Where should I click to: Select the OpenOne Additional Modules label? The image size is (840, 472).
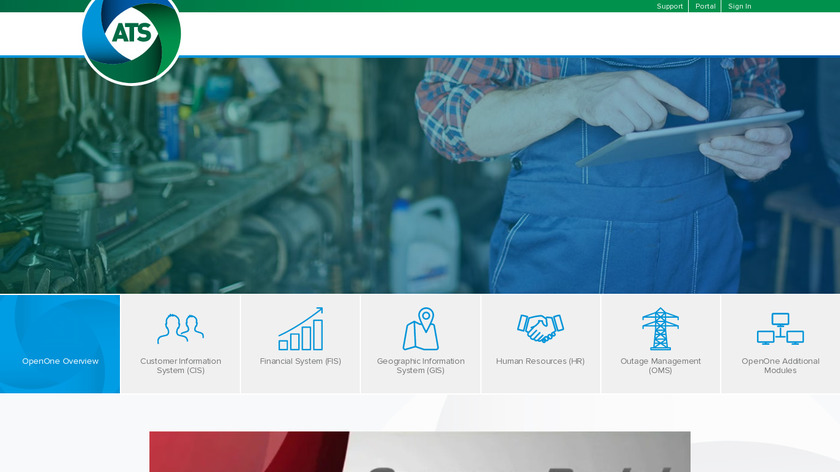pyautogui.click(x=780, y=366)
